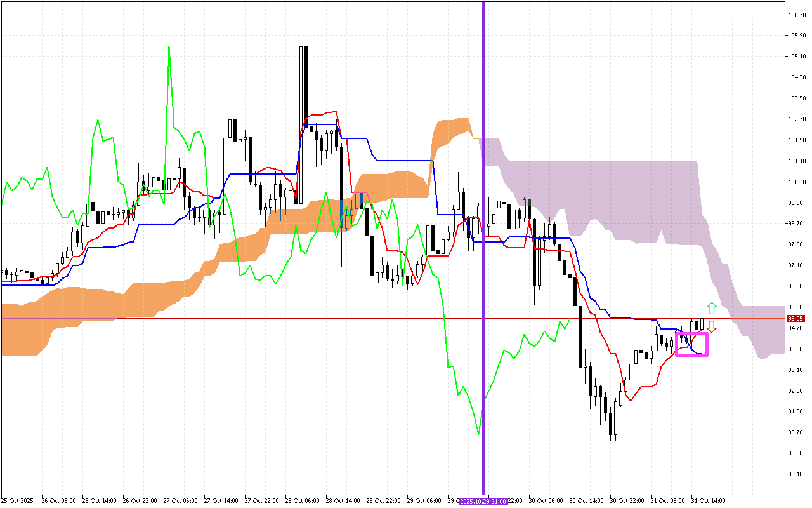Click the 92.30 price axis label
812x508 pixels.
click(796, 391)
